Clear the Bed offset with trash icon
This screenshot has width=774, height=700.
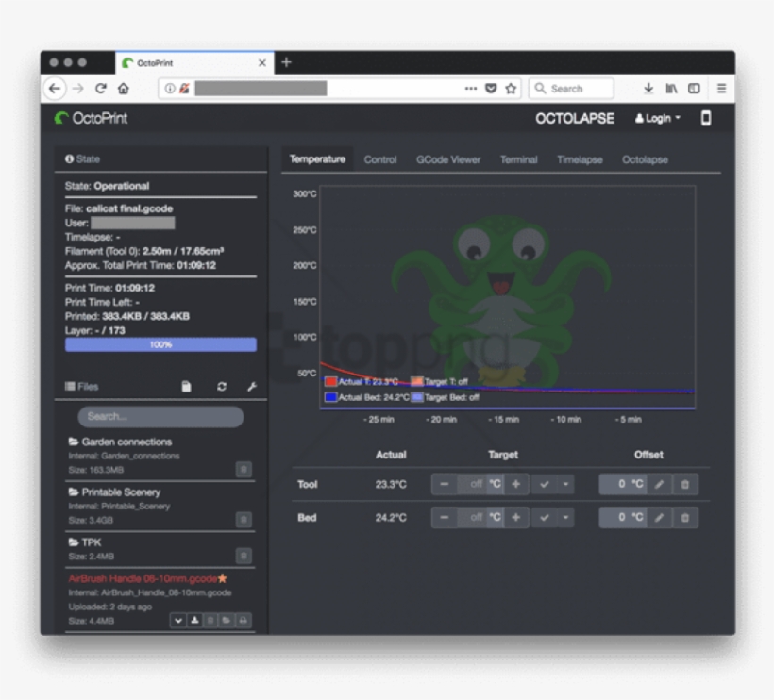pyautogui.click(x=684, y=518)
